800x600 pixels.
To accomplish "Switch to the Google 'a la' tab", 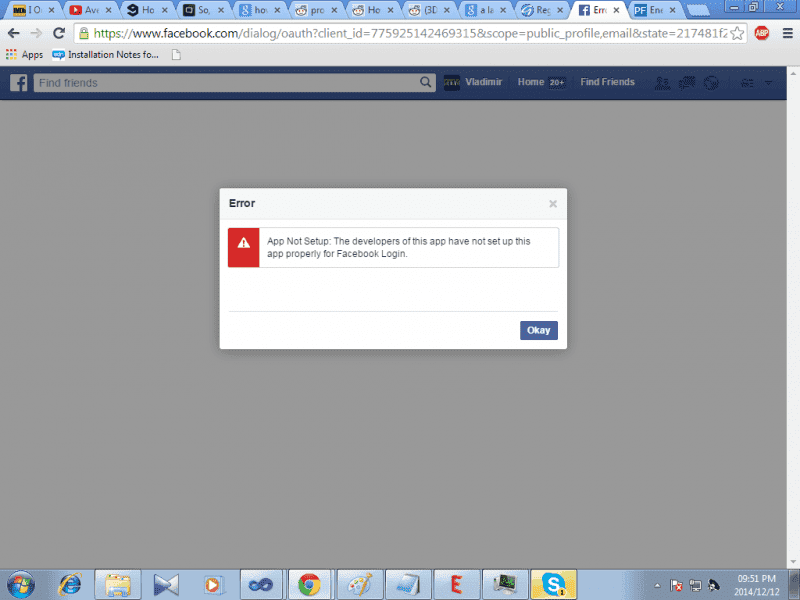I will click(x=485, y=10).
